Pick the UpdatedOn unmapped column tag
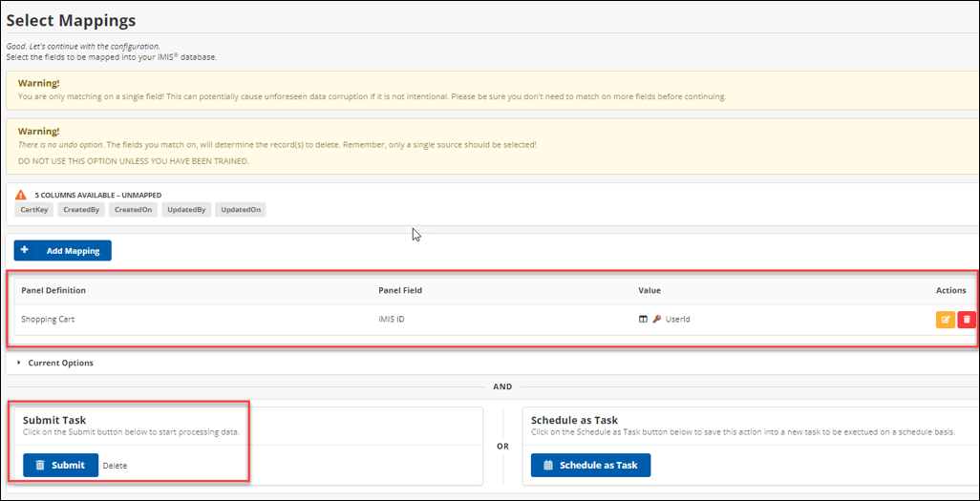 pyautogui.click(x=240, y=210)
